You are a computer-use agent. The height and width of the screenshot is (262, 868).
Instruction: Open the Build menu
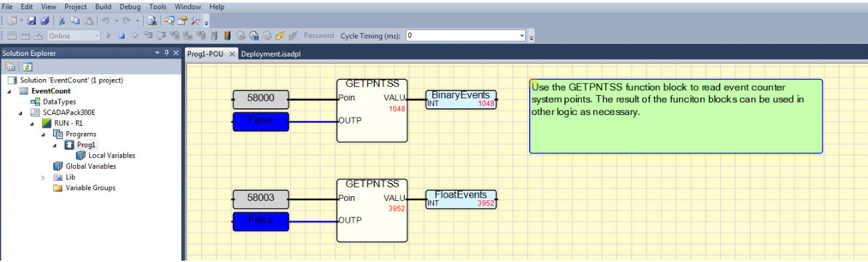pos(103,7)
